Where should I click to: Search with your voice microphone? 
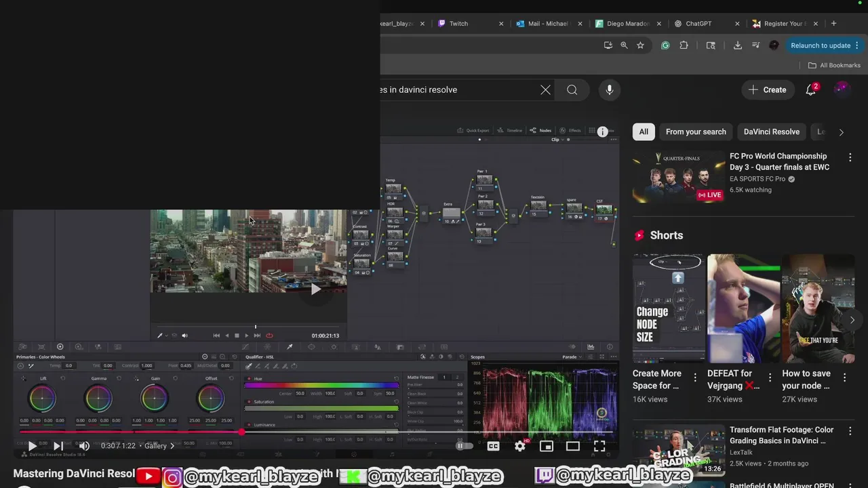610,89
